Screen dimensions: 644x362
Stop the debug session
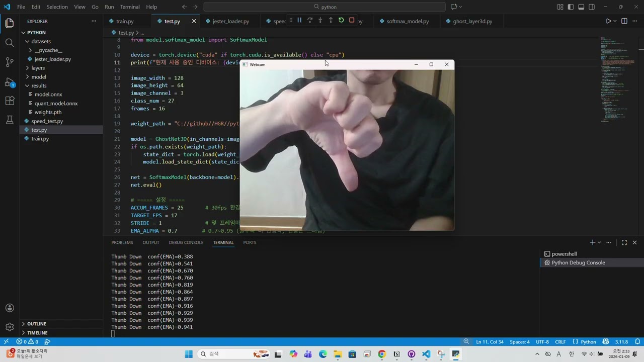click(x=352, y=20)
